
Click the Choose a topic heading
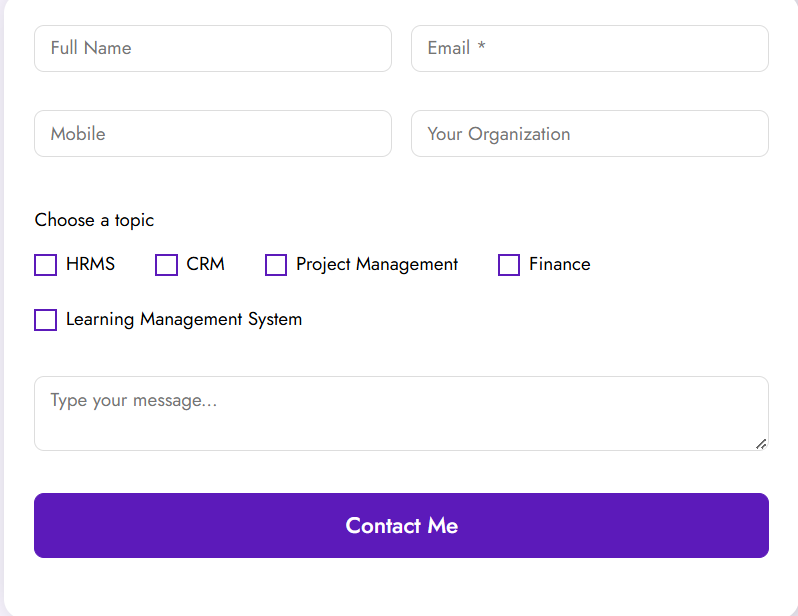(94, 220)
